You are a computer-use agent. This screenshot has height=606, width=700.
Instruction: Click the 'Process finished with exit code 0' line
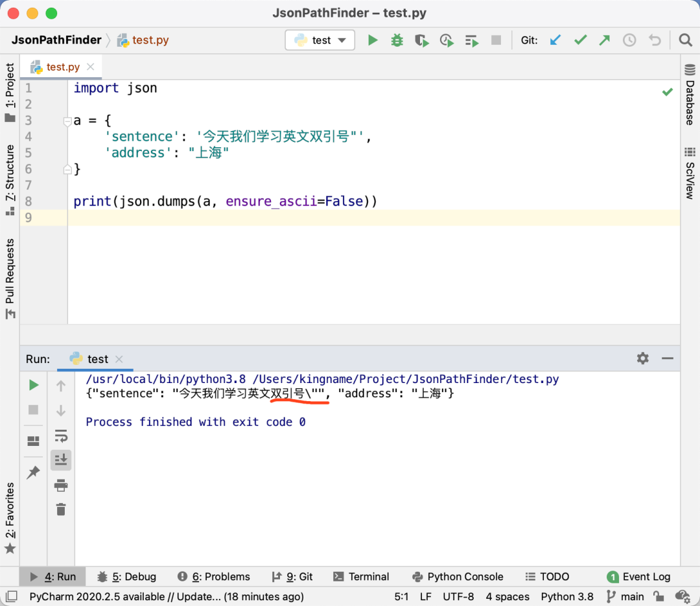(196, 422)
